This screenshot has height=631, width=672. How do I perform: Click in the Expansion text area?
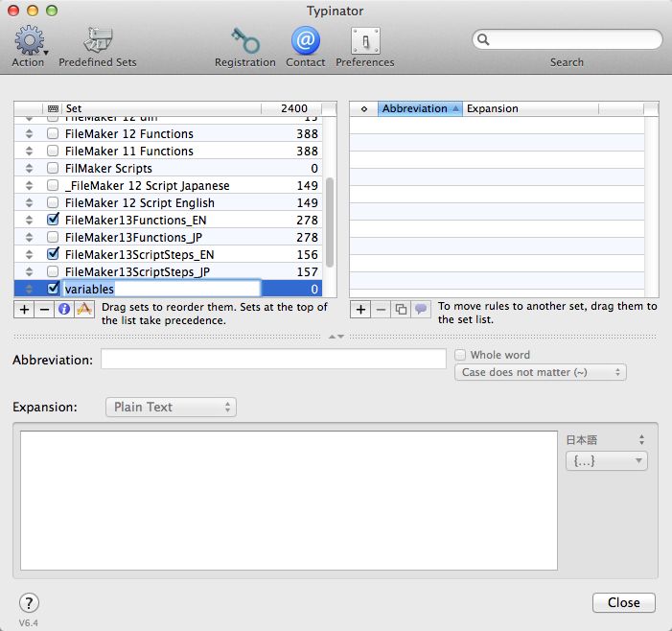pos(289,501)
